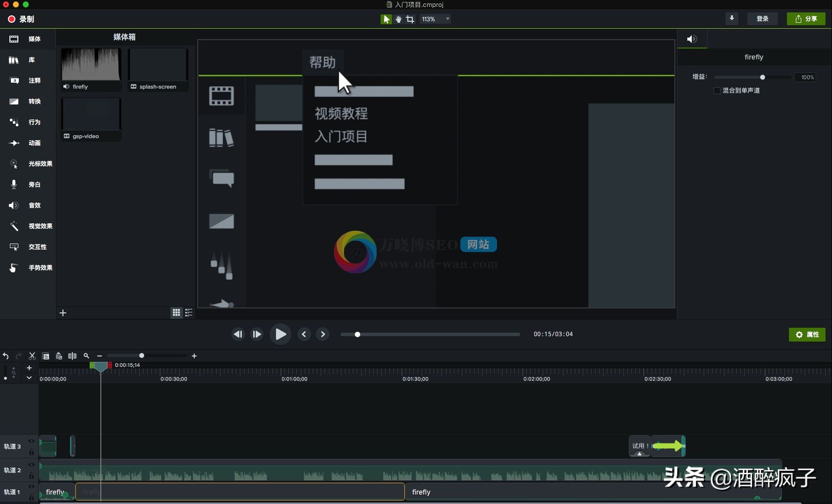832x504 pixels.
Task: Click the undo arrow icon
Action: click(x=6, y=356)
